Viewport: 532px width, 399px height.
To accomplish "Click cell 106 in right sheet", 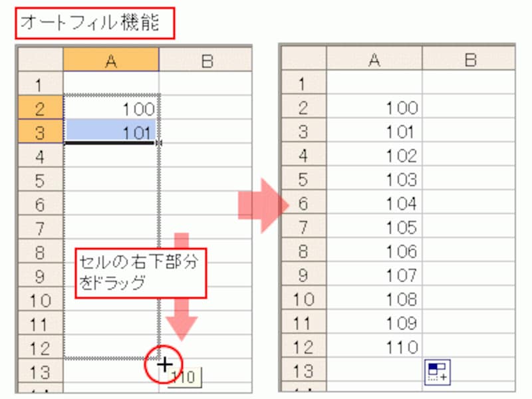I will pyautogui.click(x=374, y=250).
